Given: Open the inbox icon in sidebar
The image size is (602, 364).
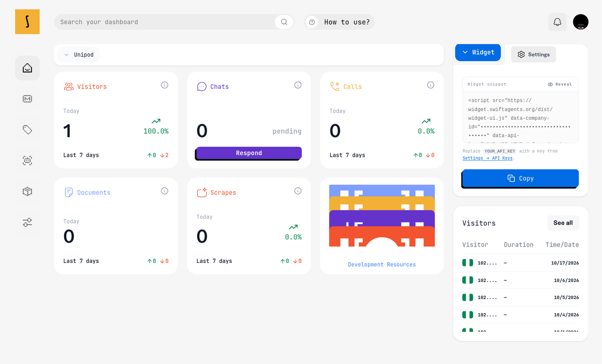Looking at the screenshot, I should (x=27, y=99).
